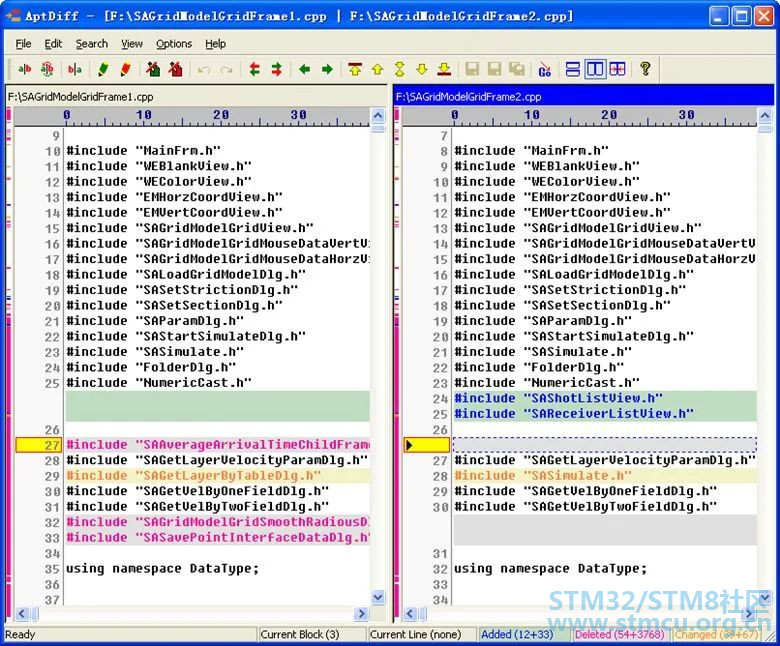Click SAReceiverListView.h include in right pane
The height and width of the screenshot is (646, 780).
click(x=605, y=414)
